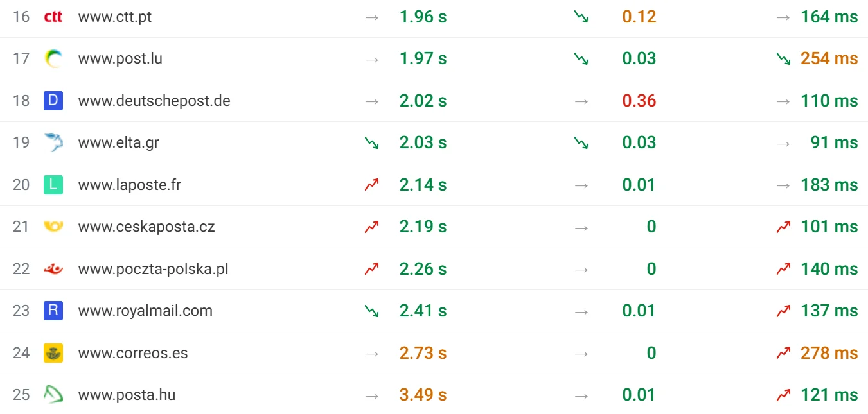This screenshot has width=868, height=414.
Task: Open the www.royalmail.com link
Action: click(145, 311)
